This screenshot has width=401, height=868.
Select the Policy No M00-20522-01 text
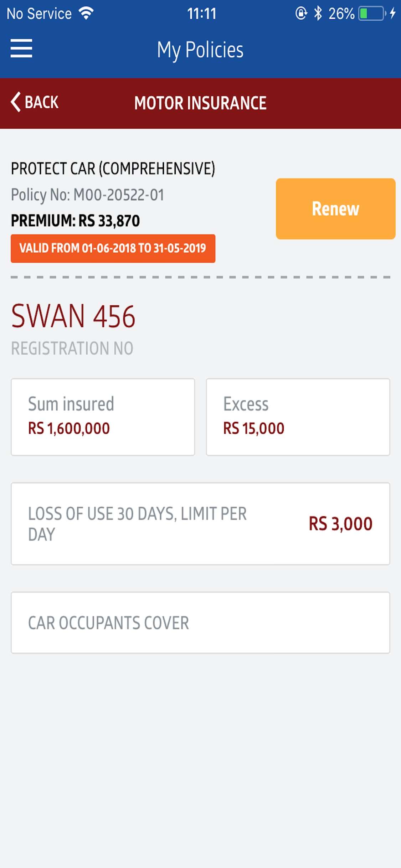pos(88,195)
